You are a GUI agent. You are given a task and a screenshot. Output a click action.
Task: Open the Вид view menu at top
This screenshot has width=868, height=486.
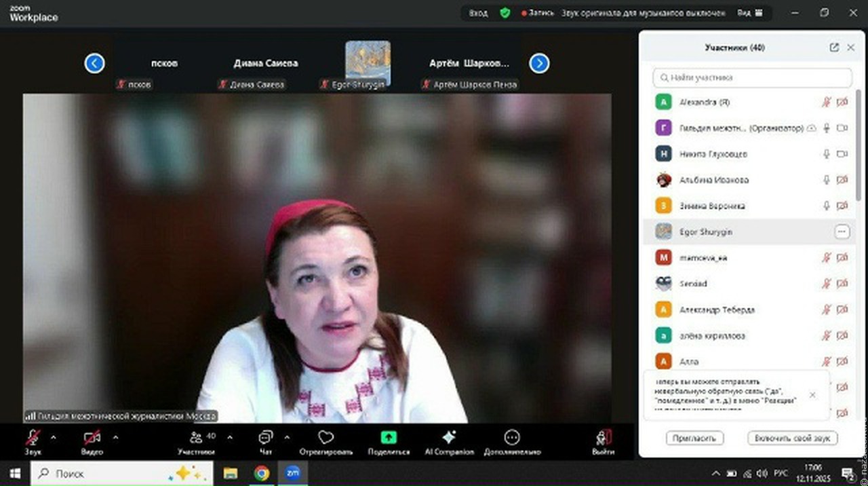tap(749, 13)
